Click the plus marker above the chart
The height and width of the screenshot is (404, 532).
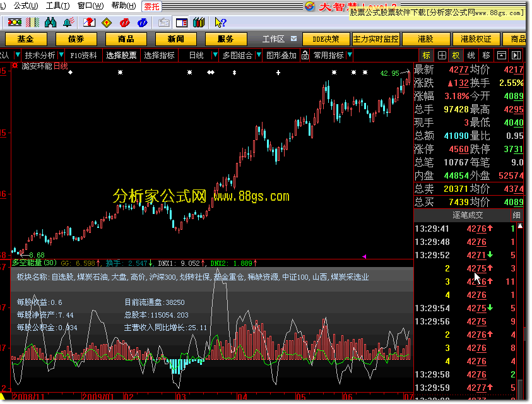tap(278, 73)
